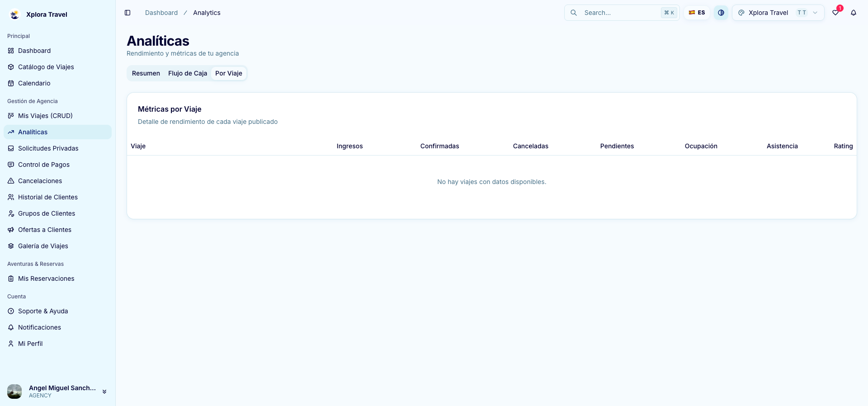Image resolution: width=868 pixels, height=406 pixels.
Task: Open the Xplora Travel theme dropdown
Action: pos(778,13)
